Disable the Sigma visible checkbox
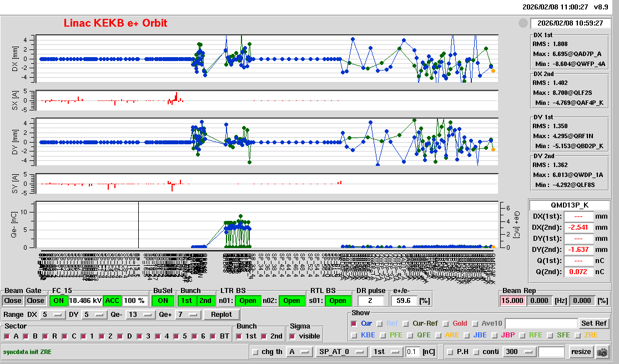The height and width of the screenshot is (364, 619). [293, 336]
